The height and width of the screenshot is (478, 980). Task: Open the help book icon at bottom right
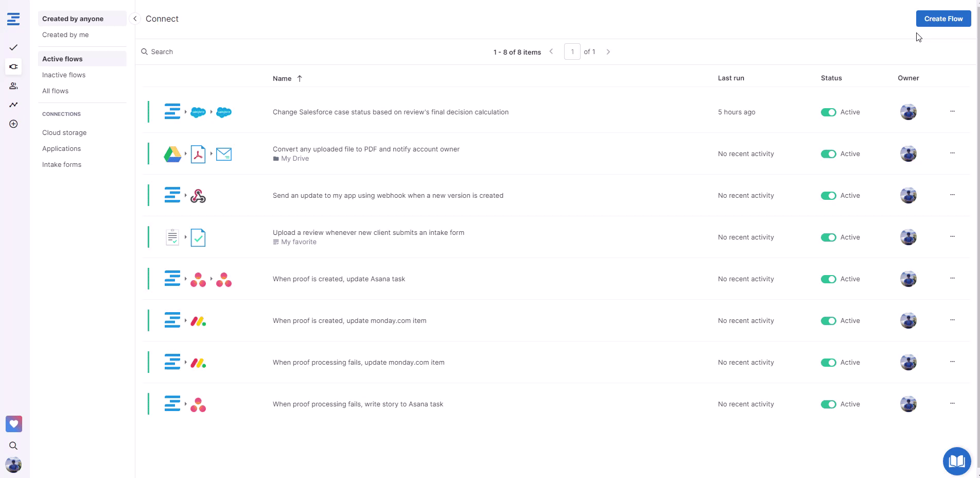click(956, 461)
